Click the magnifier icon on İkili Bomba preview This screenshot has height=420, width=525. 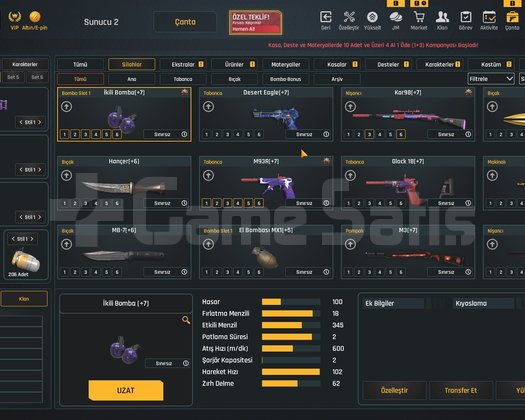[x=186, y=320]
